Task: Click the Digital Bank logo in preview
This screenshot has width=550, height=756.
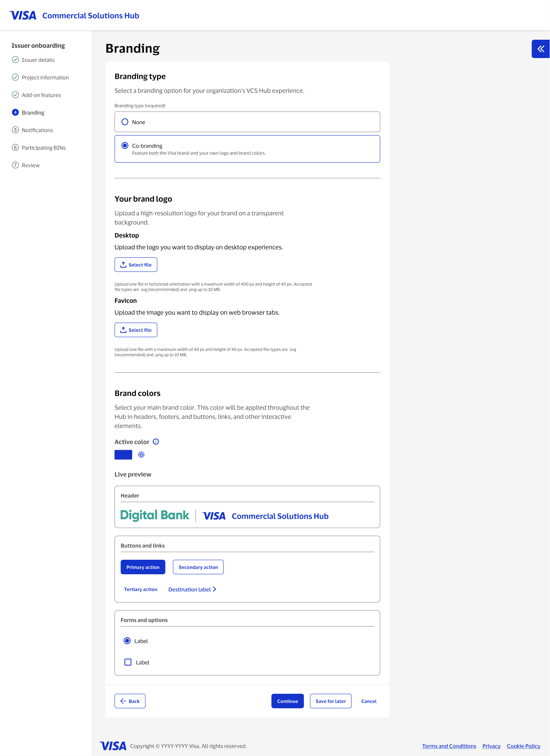Action: coord(155,515)
